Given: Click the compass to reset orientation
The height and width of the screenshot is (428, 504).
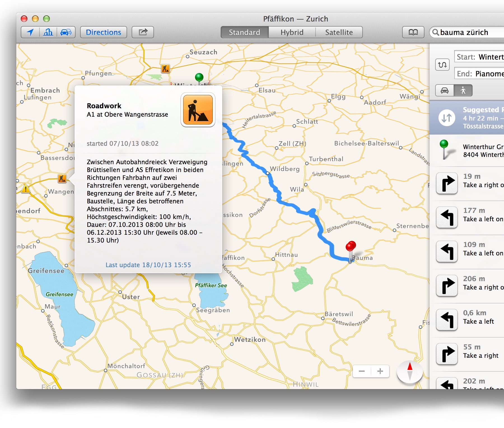Looking at the screenshot, I should (410, 371).
